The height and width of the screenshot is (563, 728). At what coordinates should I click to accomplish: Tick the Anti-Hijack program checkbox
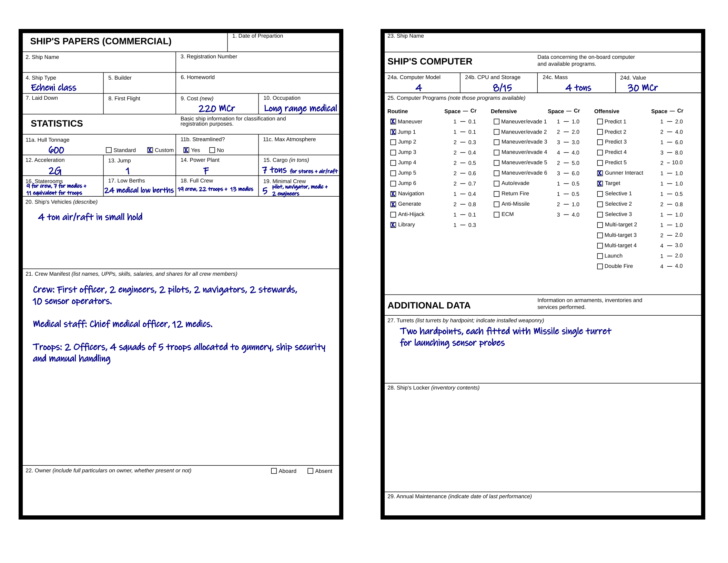click(393, 215)
